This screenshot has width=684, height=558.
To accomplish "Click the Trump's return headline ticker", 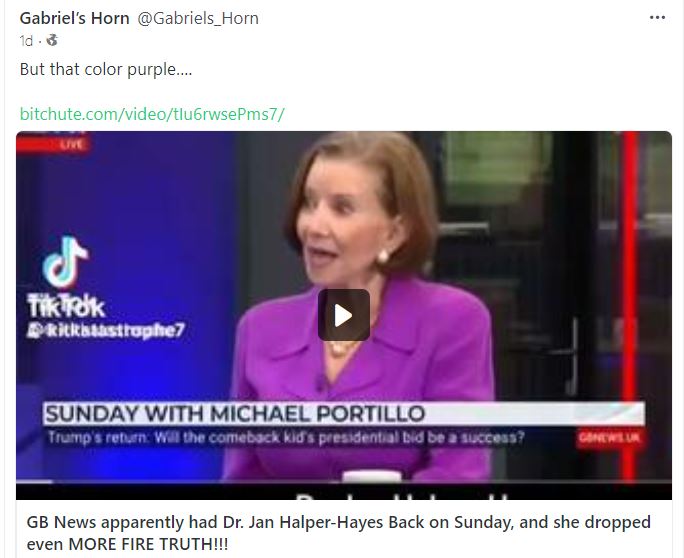I will 286,437.
